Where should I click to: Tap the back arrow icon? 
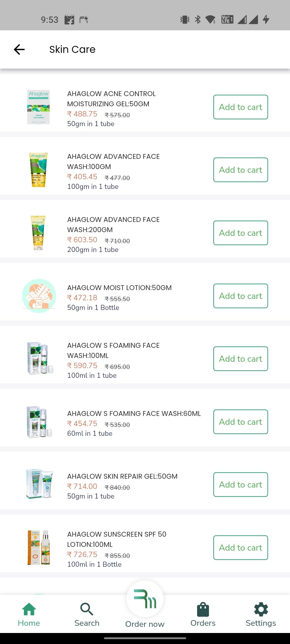[x=19, y=49]
